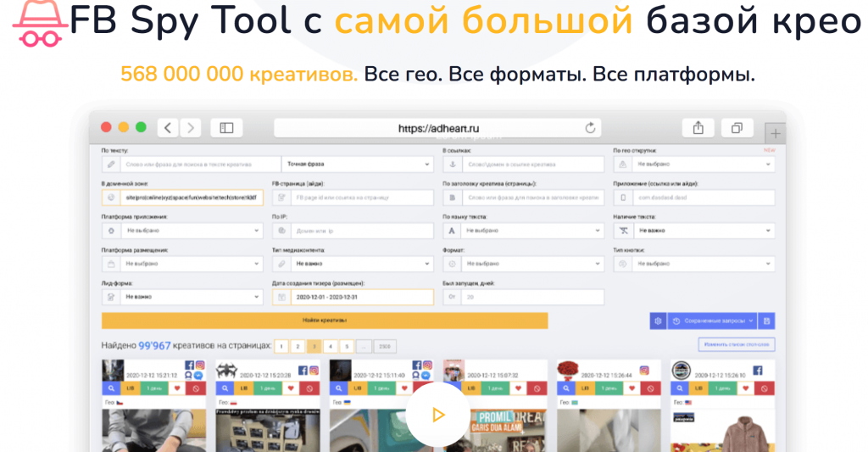
Task: Click the Facebook icon on the 15:20:28 card
Action: tap(303, 370)
